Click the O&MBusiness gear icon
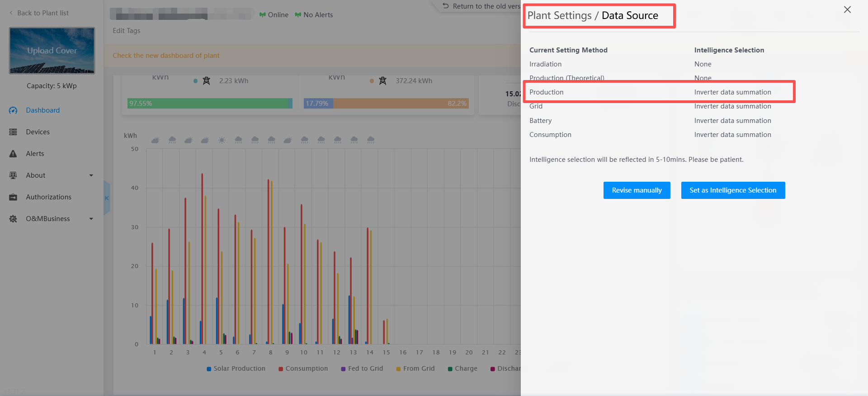868x396 pixels. pyautogui.click(x=13, y=219)
